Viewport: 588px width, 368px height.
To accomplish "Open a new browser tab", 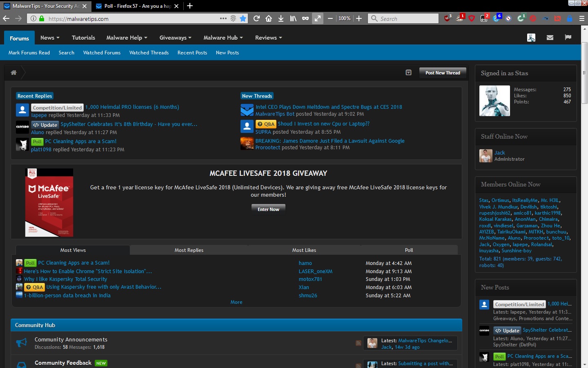I will 190,6.
